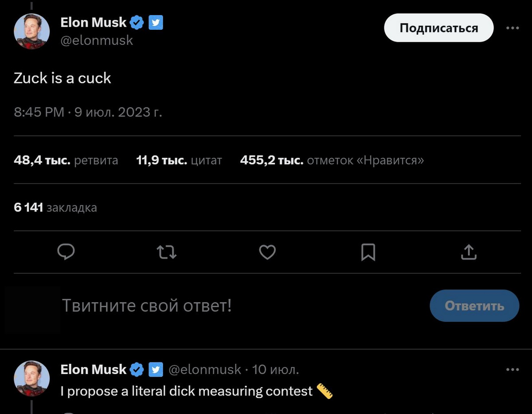The image size is (532, 414).
Task: Open the 48,4 тыс. retweets list
Action: click(x=66, y=160)
